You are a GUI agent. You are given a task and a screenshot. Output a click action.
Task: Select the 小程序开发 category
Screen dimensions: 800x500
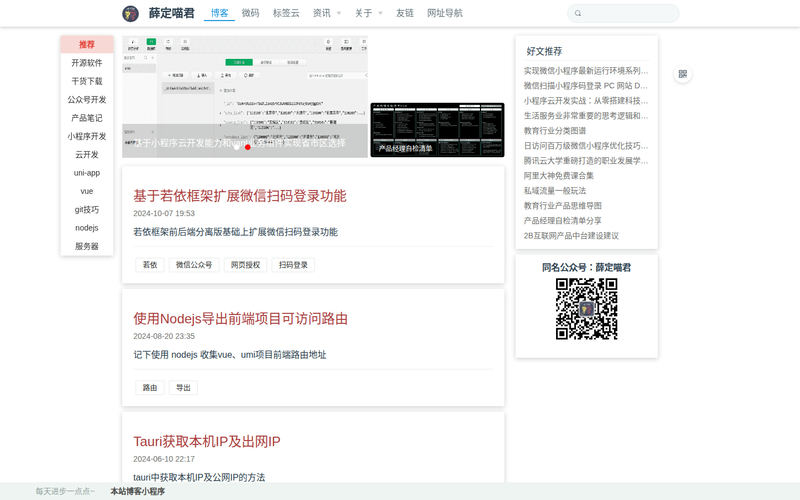coord(87,136)
